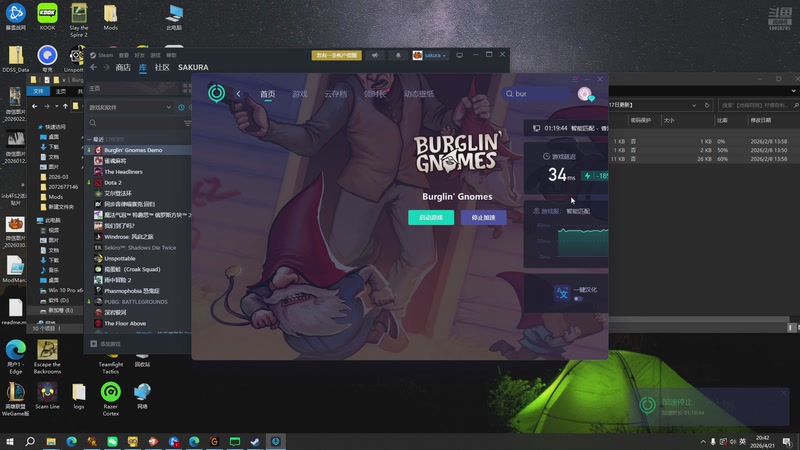Image resolution: width=800 pixels, height=450 pixels.
Task: Click the one-click translation icon
Action: coord(562,293)
